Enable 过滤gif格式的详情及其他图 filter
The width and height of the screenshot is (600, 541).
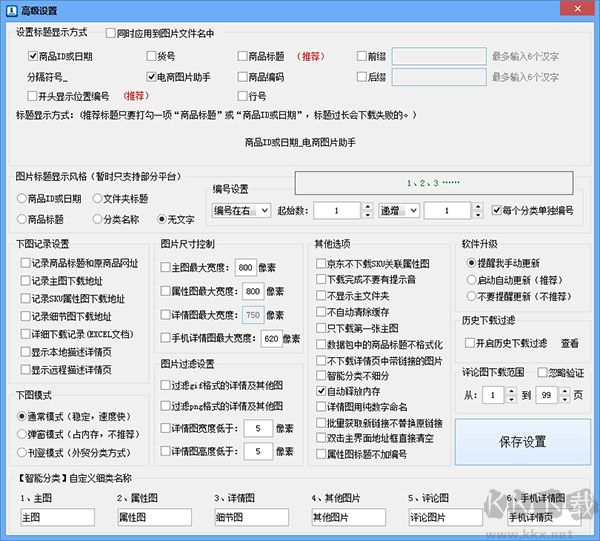pyautogui.click(x=167, y=385)
